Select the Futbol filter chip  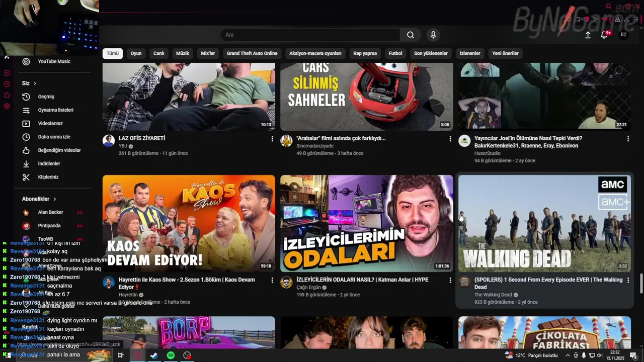395,53
